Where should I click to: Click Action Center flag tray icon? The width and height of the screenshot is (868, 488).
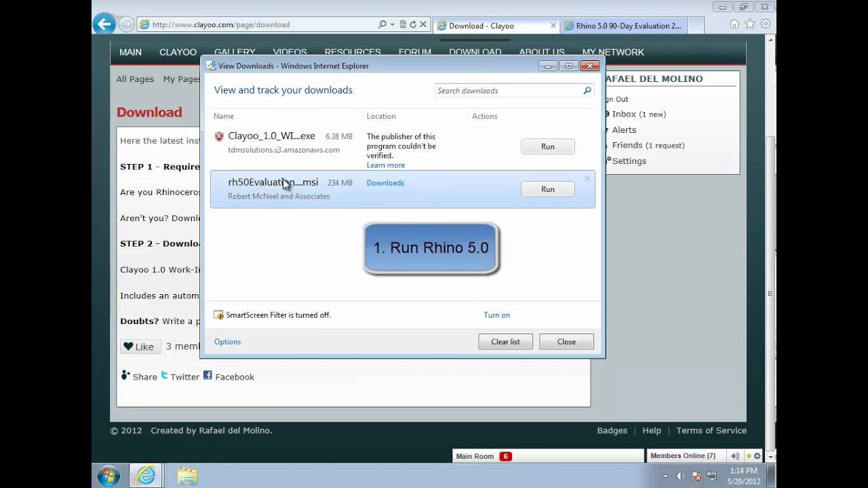pyautogui.click(x=696, y=476)
